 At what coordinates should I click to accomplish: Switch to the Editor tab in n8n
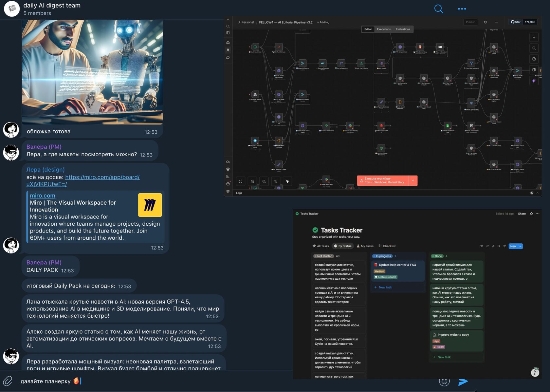tap(368, 29)
